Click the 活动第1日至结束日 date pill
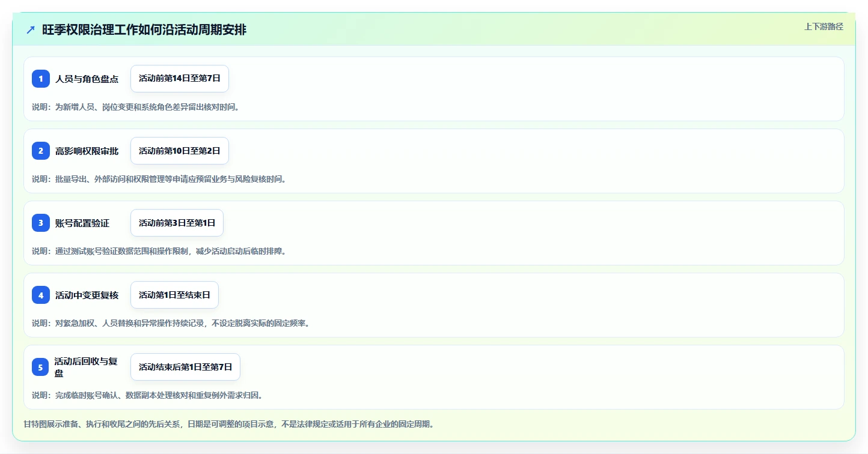868x454 pixels. [174, 295]
